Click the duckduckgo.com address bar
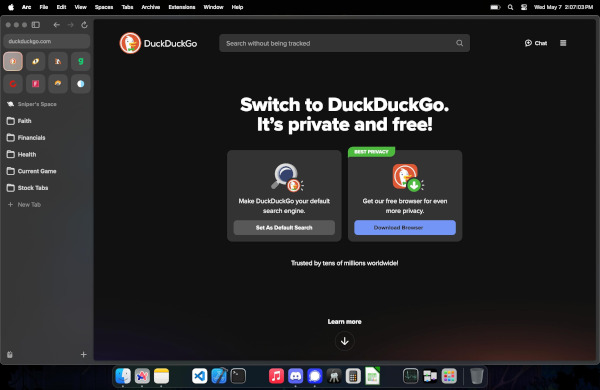 pos(47,41)
